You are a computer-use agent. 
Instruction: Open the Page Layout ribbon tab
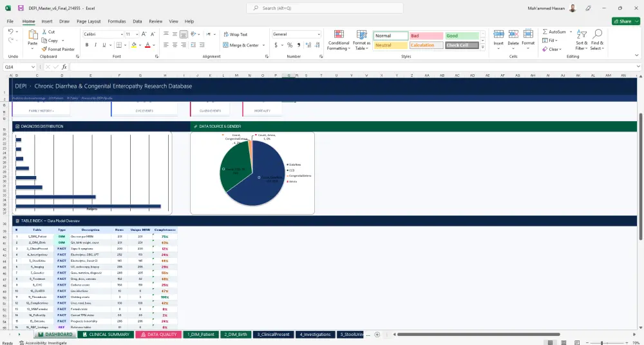coord(89,21)
